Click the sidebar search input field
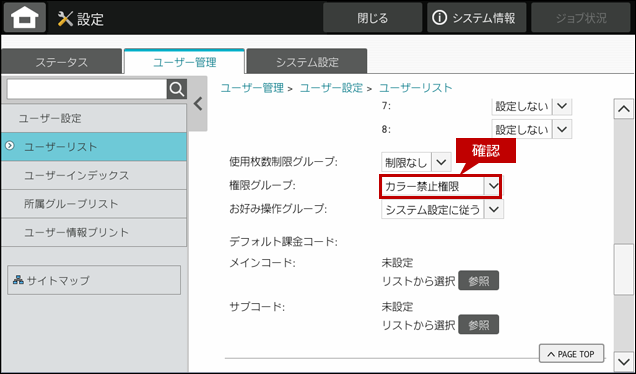This screenshot has height=374, width=636. 87,89
